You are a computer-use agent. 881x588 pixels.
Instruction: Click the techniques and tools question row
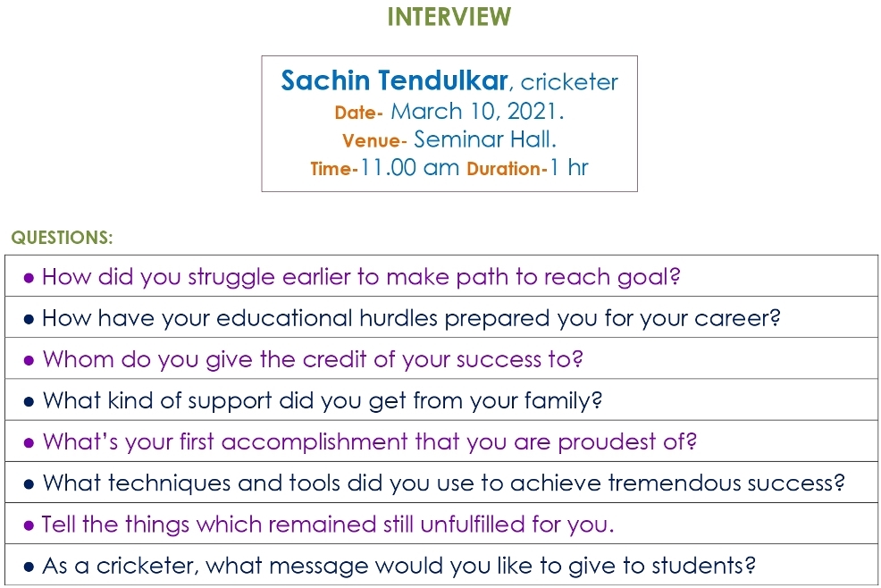[443, 483]
